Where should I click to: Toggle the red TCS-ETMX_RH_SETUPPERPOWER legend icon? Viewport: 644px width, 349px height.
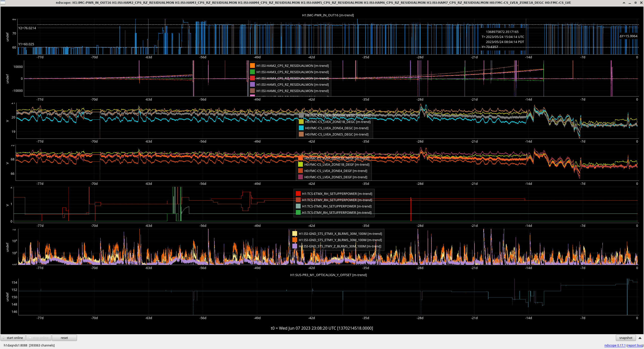point(298,194)
